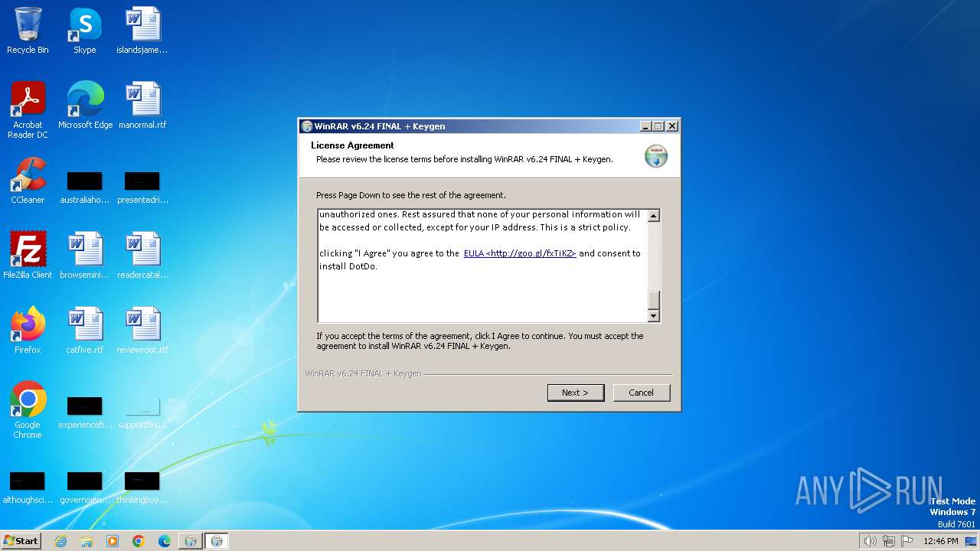Click the Next button in installer
Viewport: 980px width, 551px height.
point(576,393)
